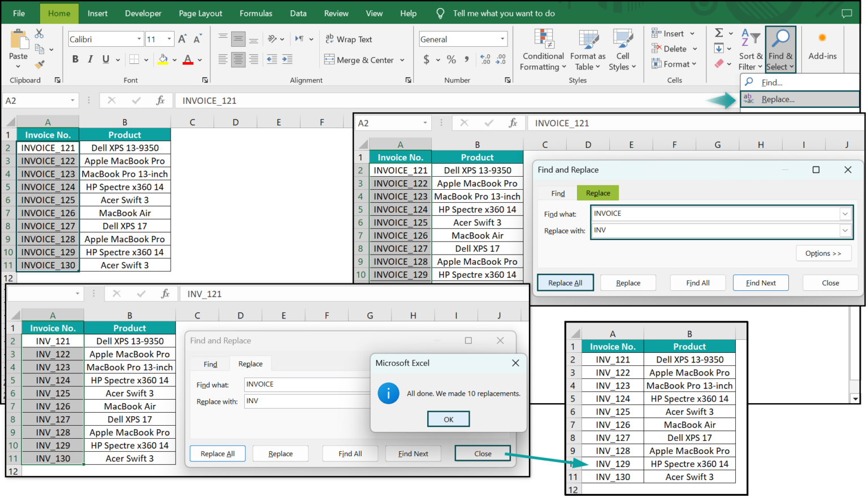Choose Replace... from Find & Select menu
Viewport: 868px width, 498px height.
pyautogui.click(x=778, y=99)
